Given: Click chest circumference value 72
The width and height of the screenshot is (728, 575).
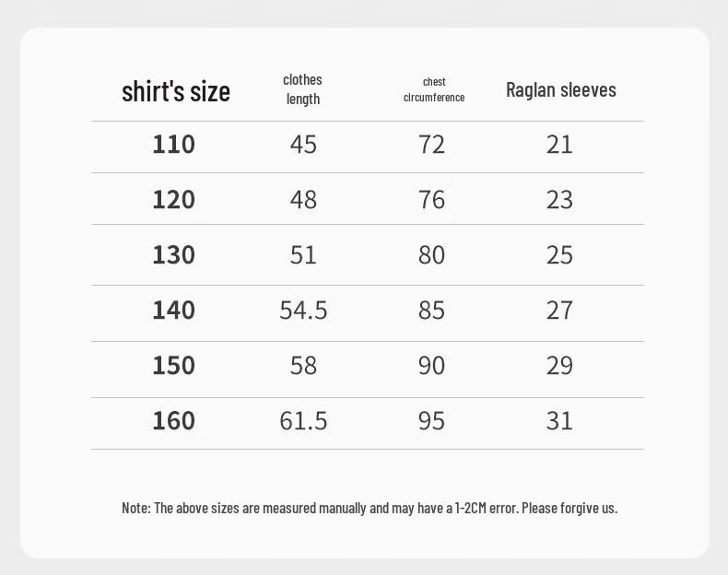Looking at the screenshot, I should pos(431,145).
